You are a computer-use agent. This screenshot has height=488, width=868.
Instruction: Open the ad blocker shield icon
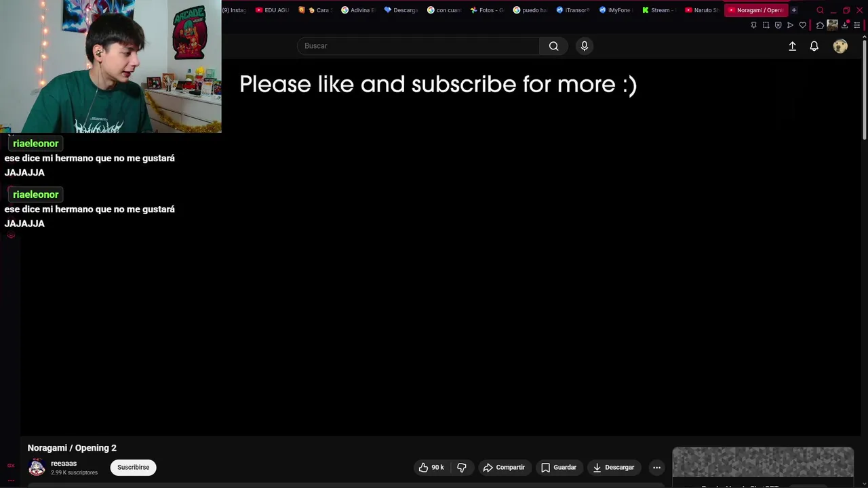(x=778, y=25)
